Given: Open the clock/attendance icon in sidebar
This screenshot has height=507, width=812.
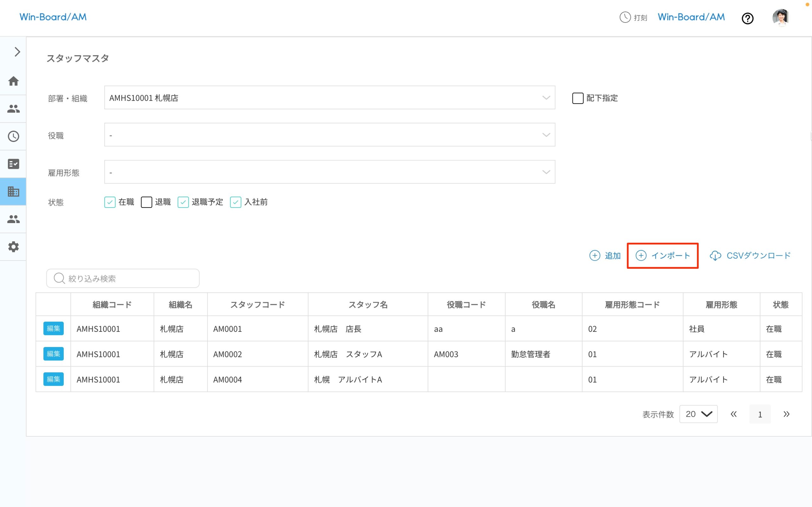Looking at the screenshot, I should click(x=13, y=136).
